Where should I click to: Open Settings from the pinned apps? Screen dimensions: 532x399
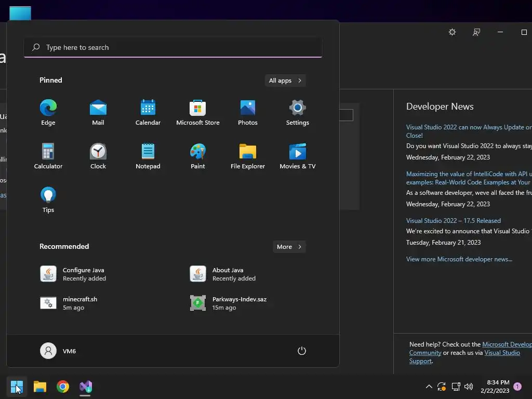coord(298,113)
